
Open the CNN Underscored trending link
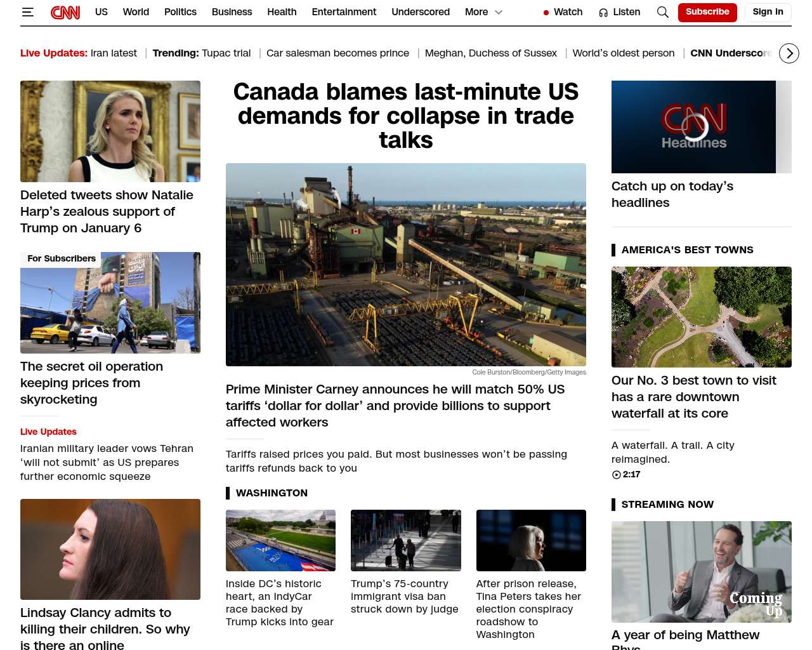[731, 53]
